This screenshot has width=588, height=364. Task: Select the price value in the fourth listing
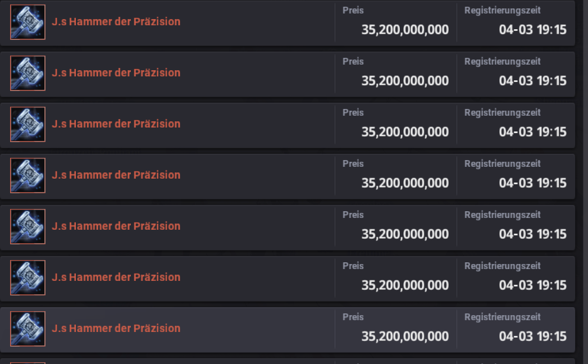[x=405, y=183]
